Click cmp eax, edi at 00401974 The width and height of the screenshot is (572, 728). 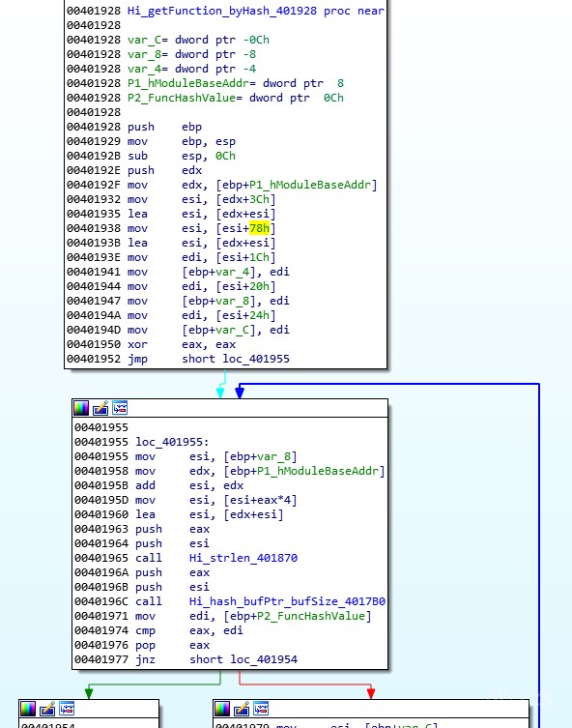point(189,630)
